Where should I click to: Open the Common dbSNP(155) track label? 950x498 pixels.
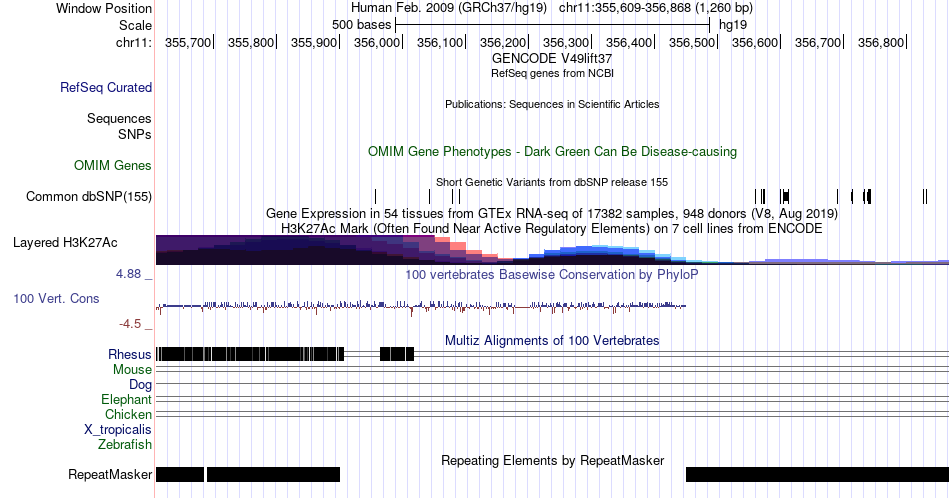pos(89,196)
